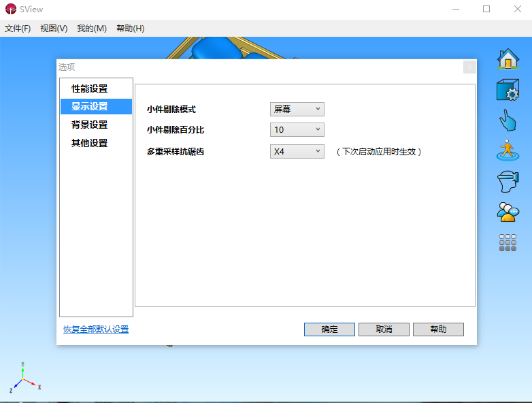The height and width of the screenshot is (403, 532).
Task: Click the 确定 button
Action: (x=329, y=329)
